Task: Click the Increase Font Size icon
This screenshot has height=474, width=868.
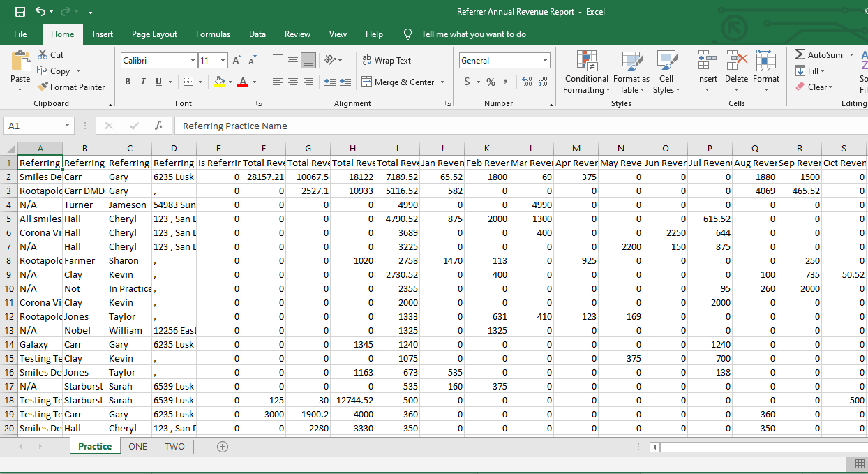Action: 237,61
